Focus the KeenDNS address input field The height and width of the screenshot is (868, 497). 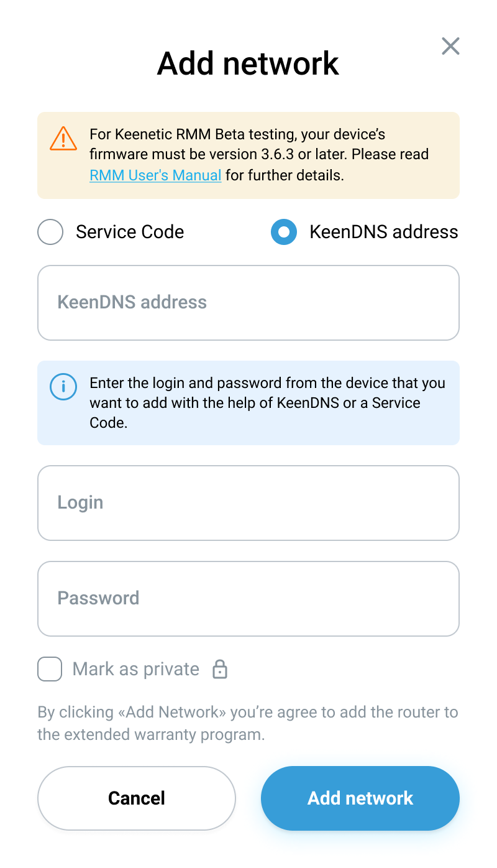click(x=248, y=303)
